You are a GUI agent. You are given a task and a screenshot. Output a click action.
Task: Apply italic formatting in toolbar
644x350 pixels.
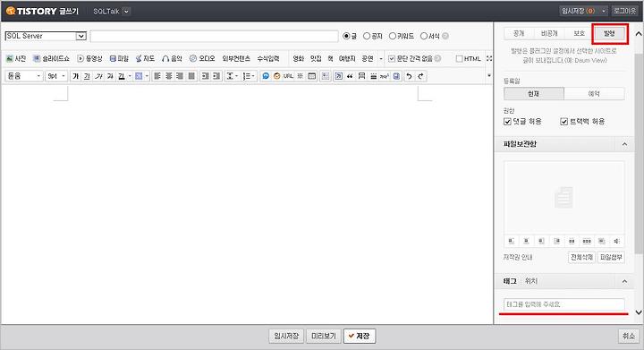[x=98, y=76]
